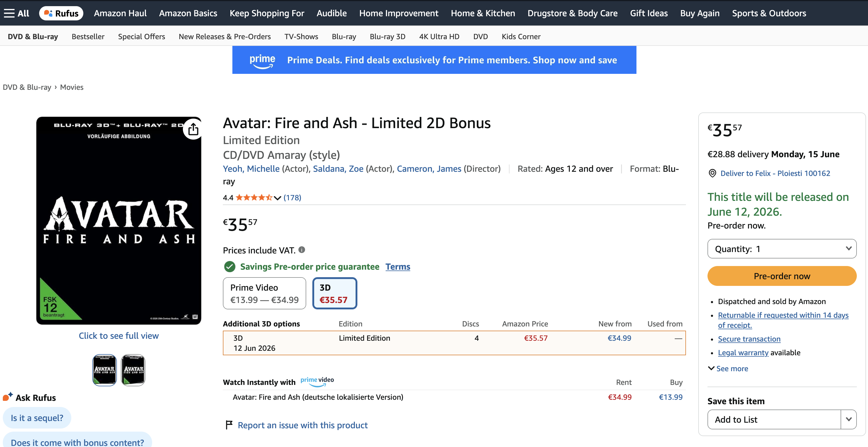The image size is (868, 447).
Task: Go to Buy Again page
Action: 700,13
